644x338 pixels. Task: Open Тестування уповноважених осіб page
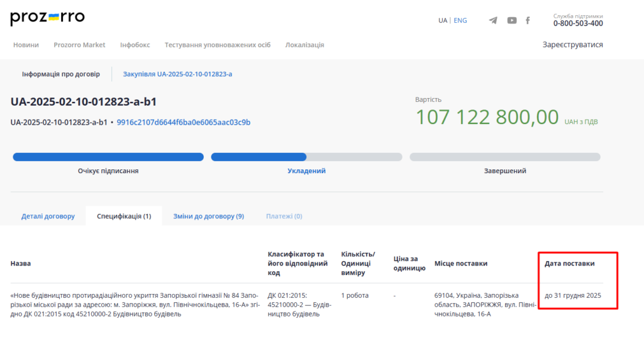(x=217, y=45)
